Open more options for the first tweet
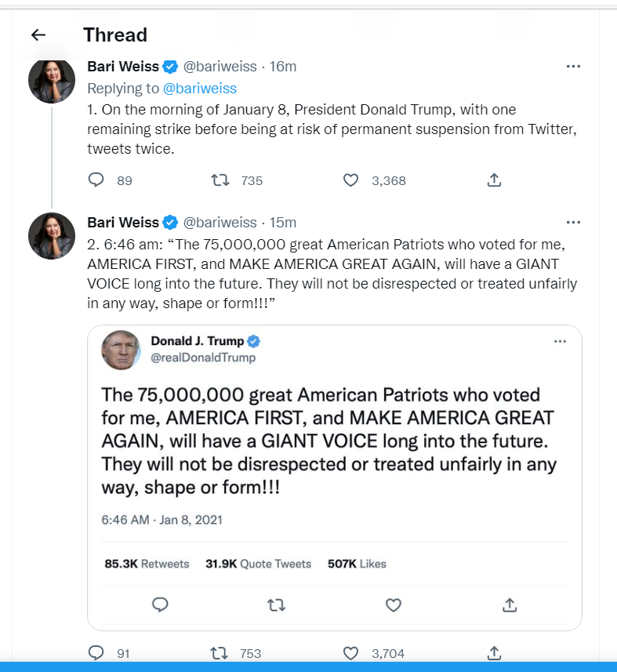Image resolution: width=617 pixels, height=672 pixels. [x=573, y=67]
